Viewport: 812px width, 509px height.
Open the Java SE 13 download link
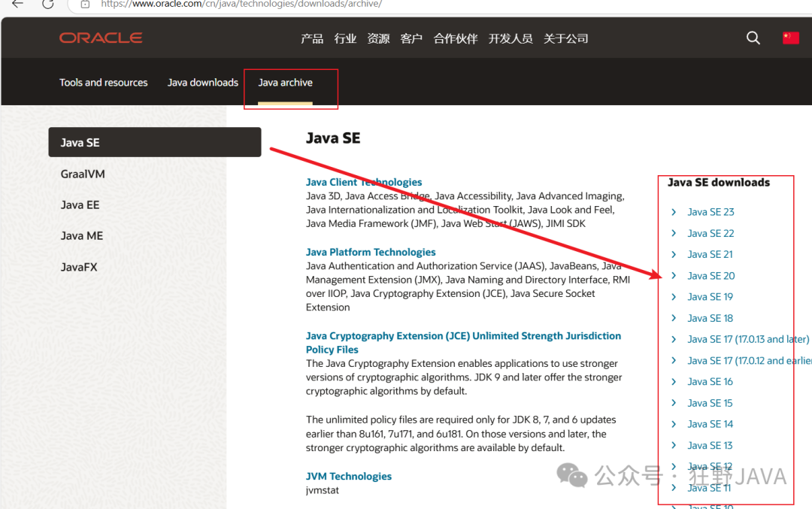[x=710, y=445]
